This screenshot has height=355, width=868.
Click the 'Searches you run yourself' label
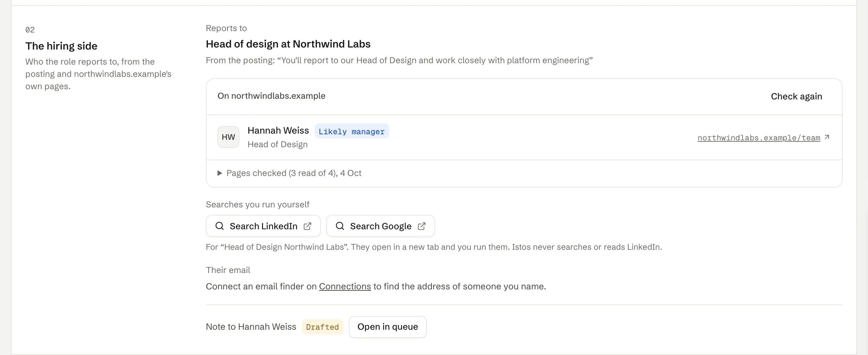click(258, 205)
